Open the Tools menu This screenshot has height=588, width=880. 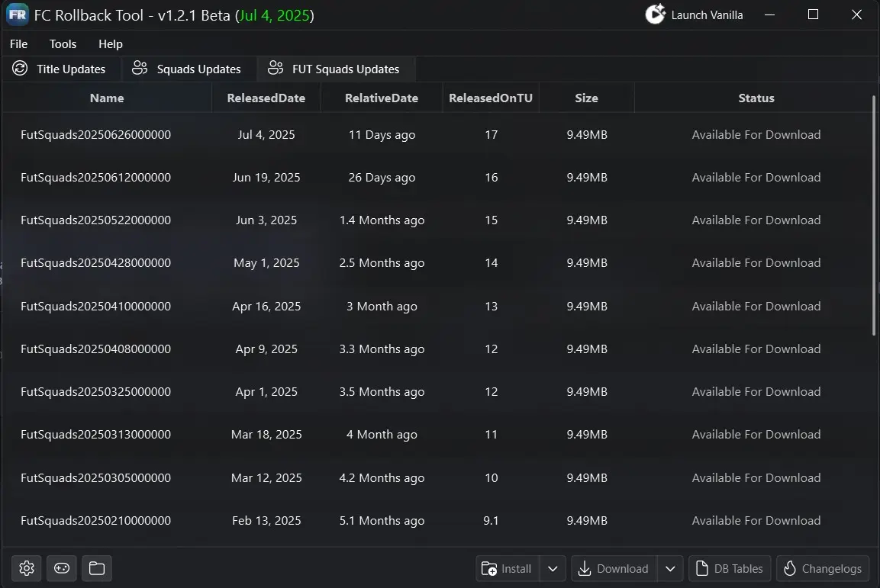[63, 43]
